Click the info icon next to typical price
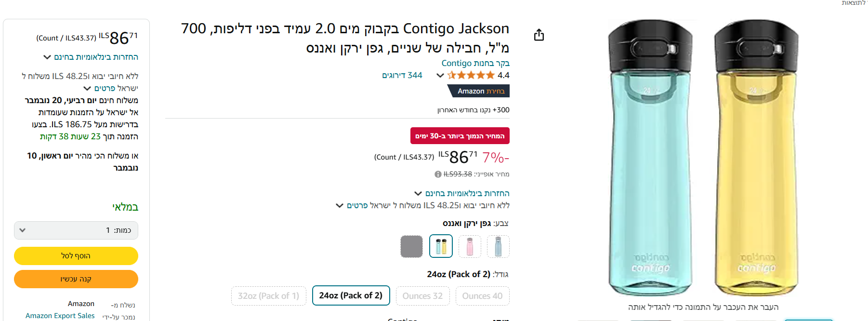 pos(438,174)
